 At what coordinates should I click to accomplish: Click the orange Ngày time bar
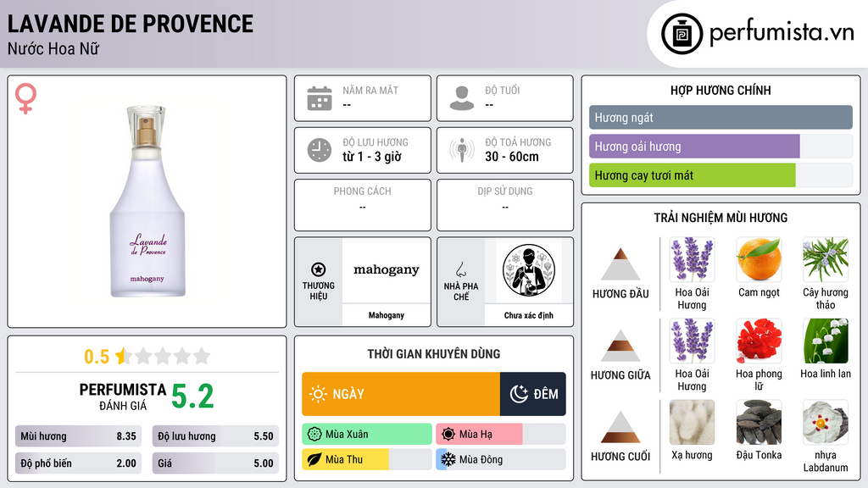[x=401, y=394]
